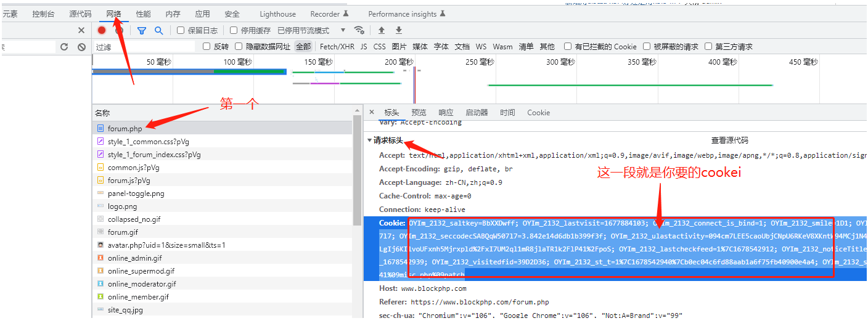Click the 过滤 filter input field
The height and width of the screenshot is (334, 868).
coord(145,47)
